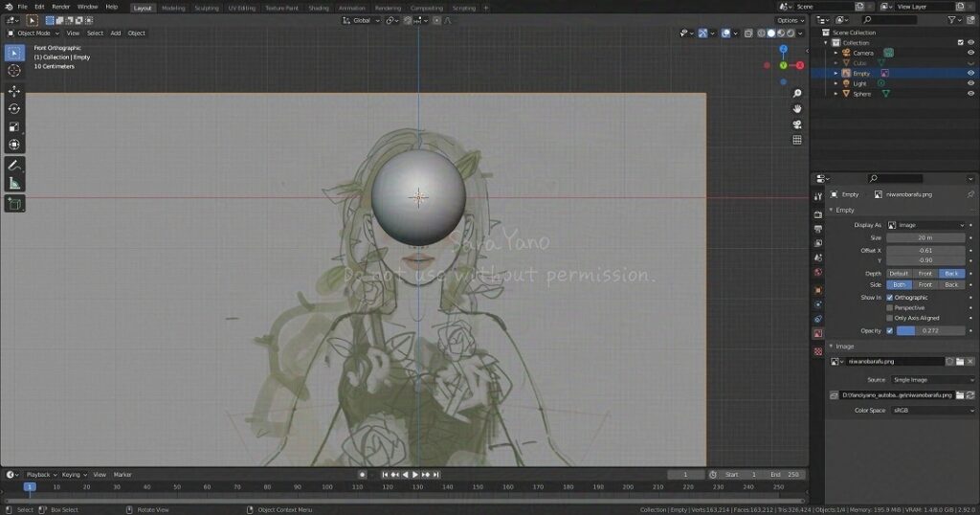980x515 pixels.
Task: Select the Select Box tool
Action: (x=14, y=53)
